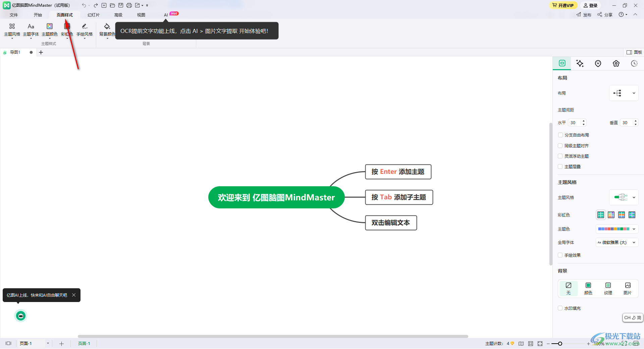Enable 灵活浮动主题 checkbox
This screenshot has height=349, width=644.
tap(560, 156)
